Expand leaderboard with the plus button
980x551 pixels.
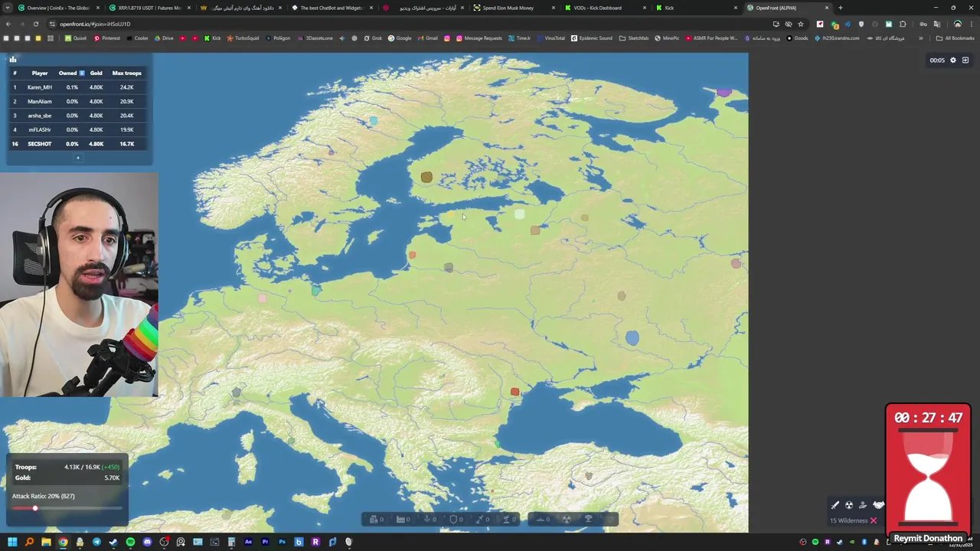[x=77, y=158]
